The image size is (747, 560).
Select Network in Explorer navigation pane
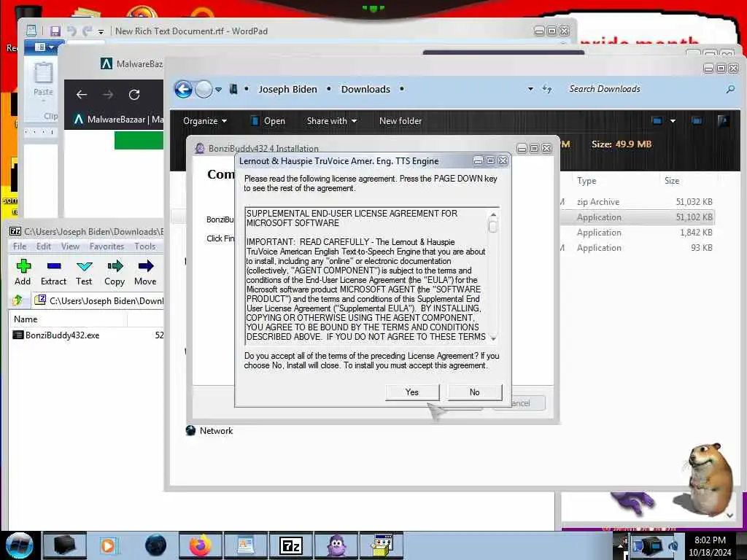click(209, 431)
